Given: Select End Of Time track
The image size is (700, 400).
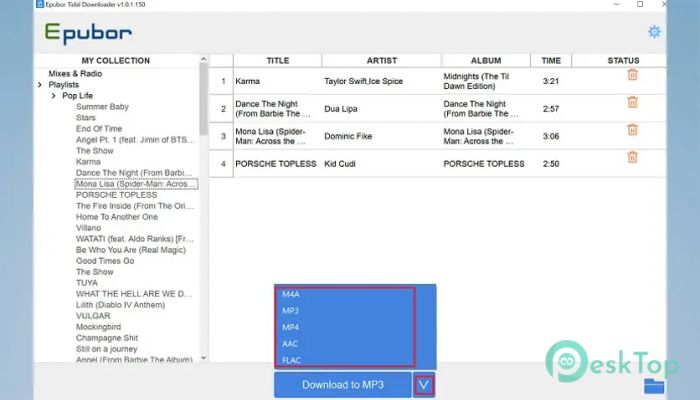Looking at the screenshot, I should click(x=99, y=129).
